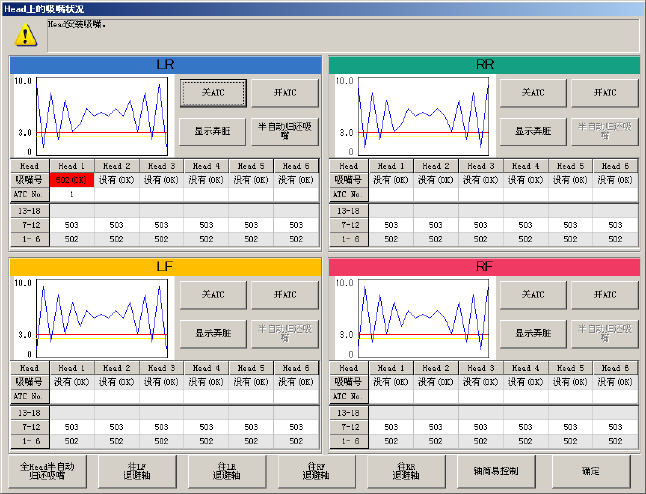
Task: Click the 往LF退避轴 button
Action: click(x=135, y=470)
